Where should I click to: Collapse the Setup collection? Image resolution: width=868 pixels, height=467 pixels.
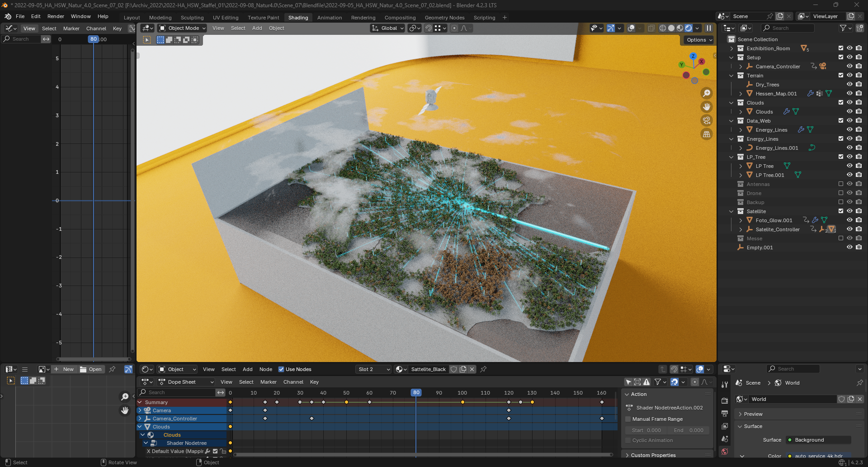tap(731, 57)
